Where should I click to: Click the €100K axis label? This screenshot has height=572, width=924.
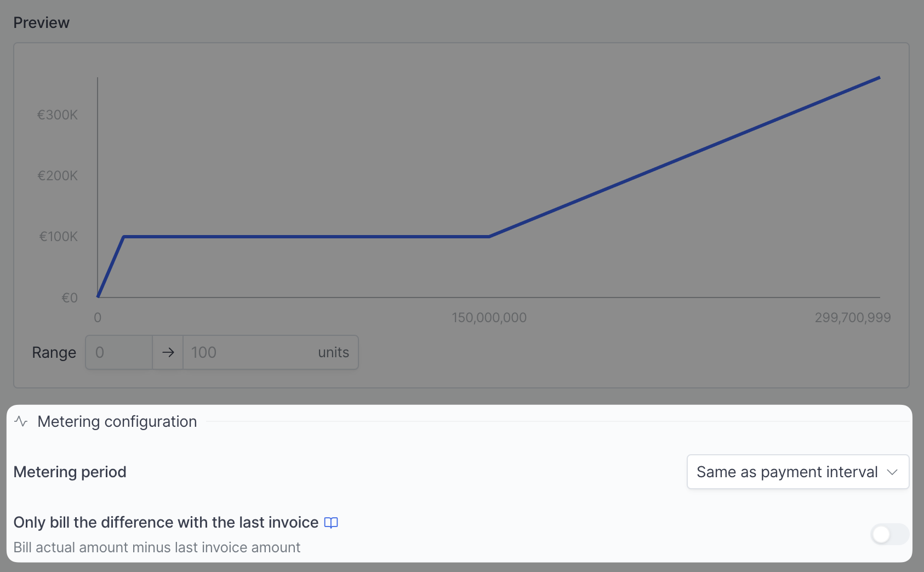click(59, 237)
